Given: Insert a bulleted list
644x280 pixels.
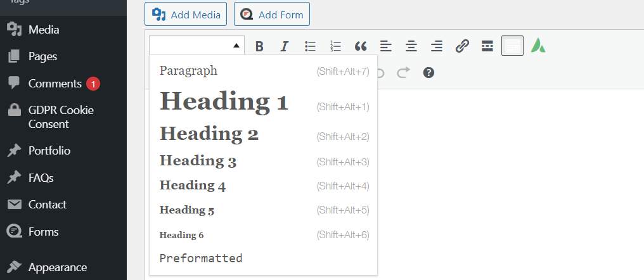Looking at the screenshot, I should click(310, 46).
